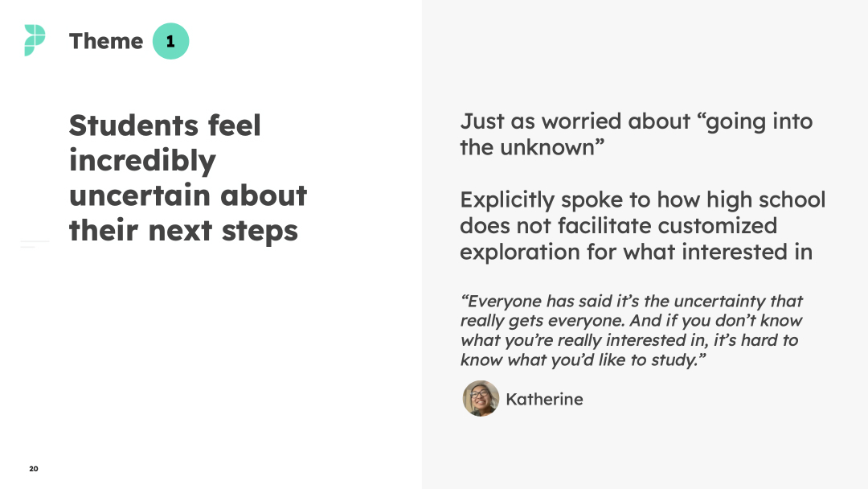Click "uncertain about" heading line
868x489 pixels.
[x=188, y=195]
